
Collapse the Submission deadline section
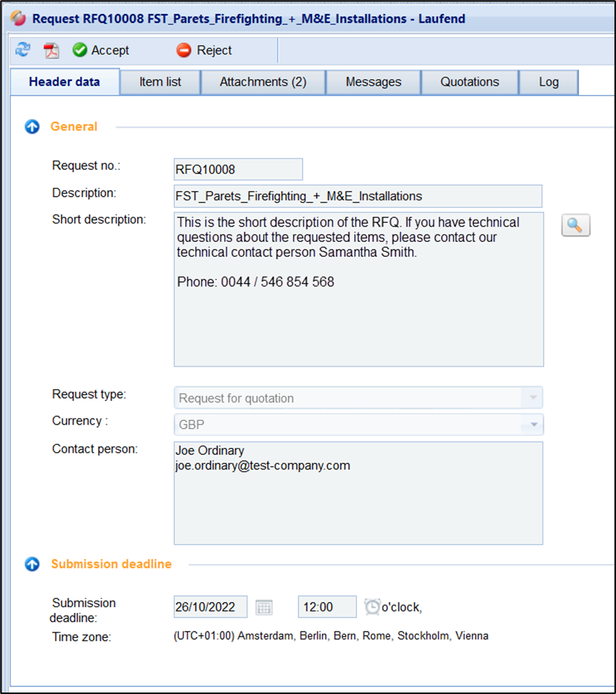[x=32, y=565]
